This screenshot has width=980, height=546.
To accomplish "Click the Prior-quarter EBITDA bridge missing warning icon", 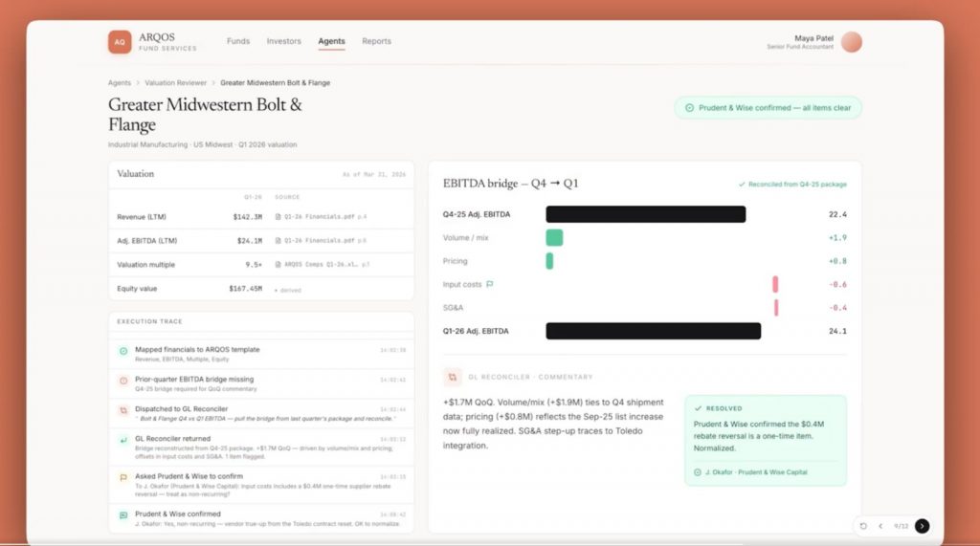I will tap(123, 381).
